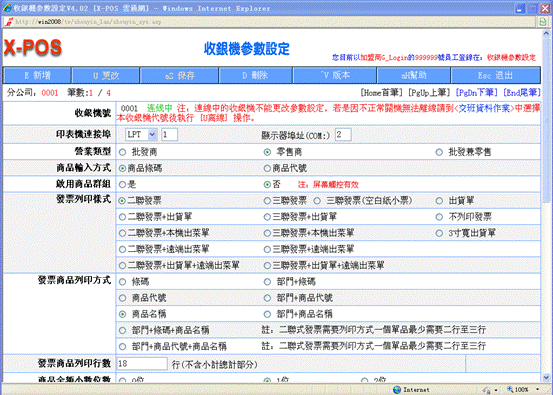Go to next record via PgDn下筆 link

coord(477,93)
